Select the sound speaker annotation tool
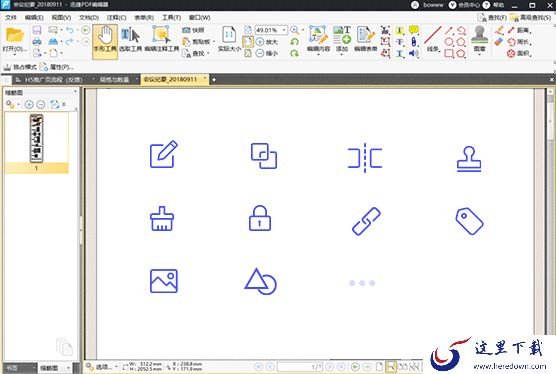Image resolution: width=556 pixels, height=374 pixels. point(413,53)
